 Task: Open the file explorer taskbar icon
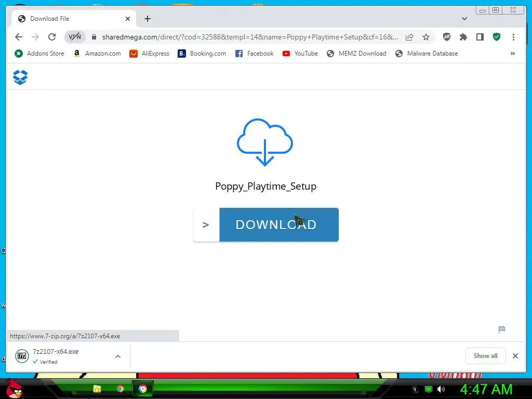click(x=97, y=389)
